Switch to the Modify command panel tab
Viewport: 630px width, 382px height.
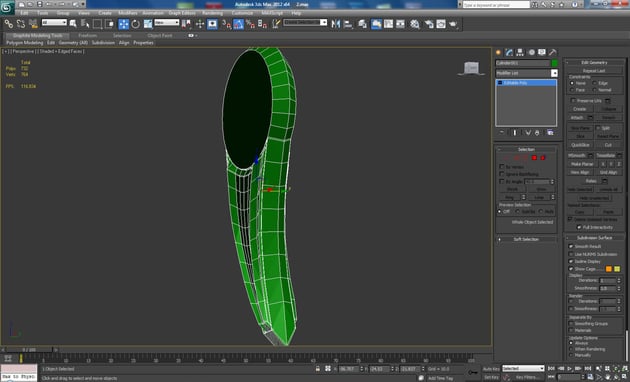click(x=509, y=52)
